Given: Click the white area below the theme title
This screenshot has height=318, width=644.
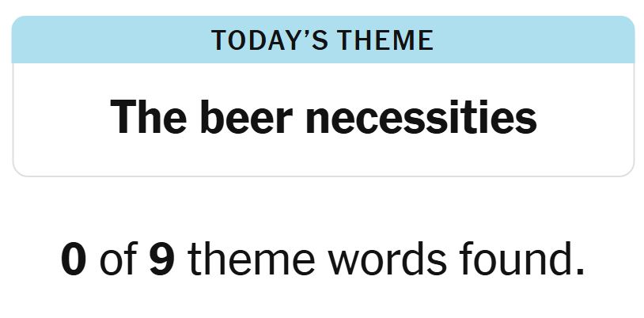Looking at the screenshot, I should click(x=323, y=158).
